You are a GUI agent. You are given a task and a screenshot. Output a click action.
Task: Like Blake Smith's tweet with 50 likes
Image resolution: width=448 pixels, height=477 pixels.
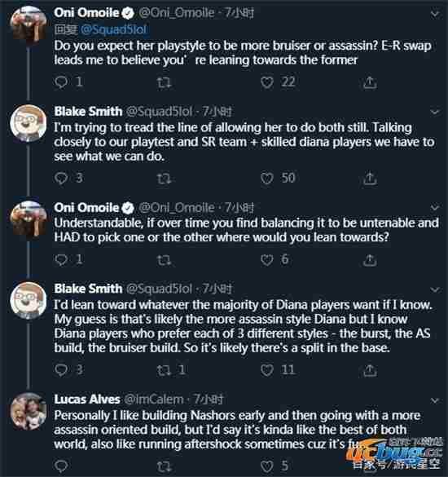267,179
